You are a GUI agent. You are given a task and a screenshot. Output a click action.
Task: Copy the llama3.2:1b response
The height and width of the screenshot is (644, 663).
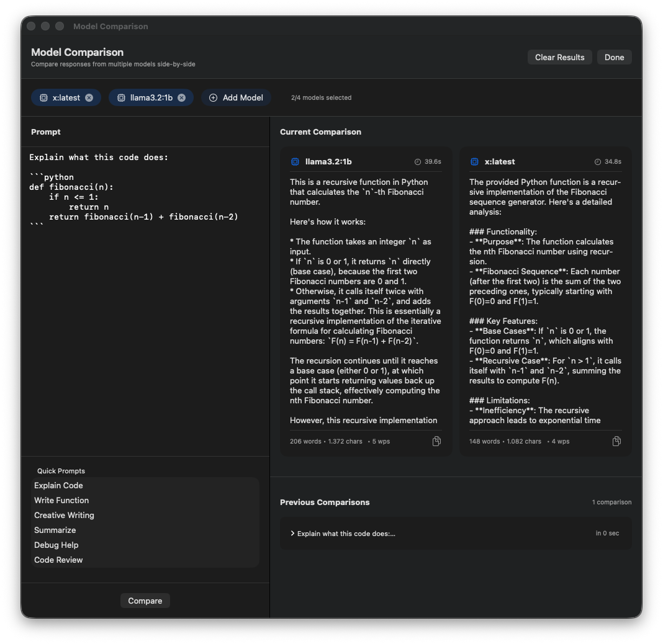[x=436, y=441]
